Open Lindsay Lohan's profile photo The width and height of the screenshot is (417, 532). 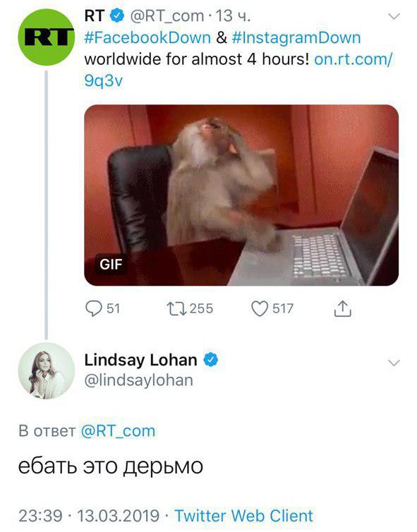pyautogui.click(x=46, y=371)
